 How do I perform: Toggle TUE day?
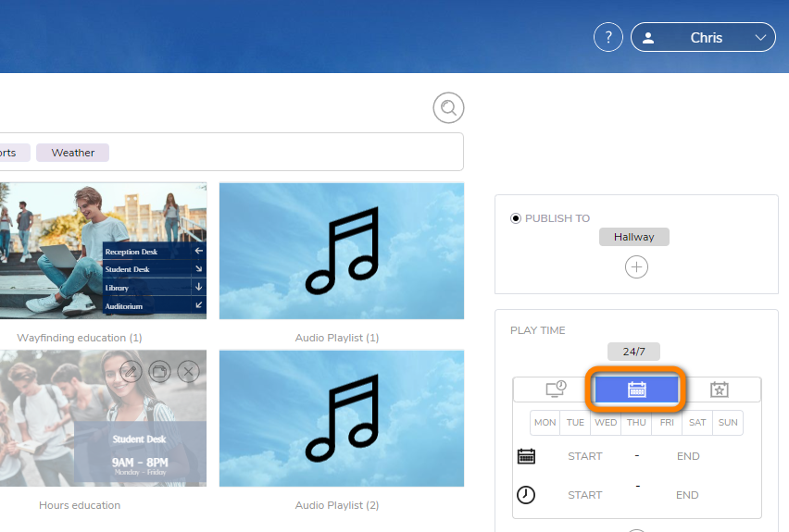(575, 423)
